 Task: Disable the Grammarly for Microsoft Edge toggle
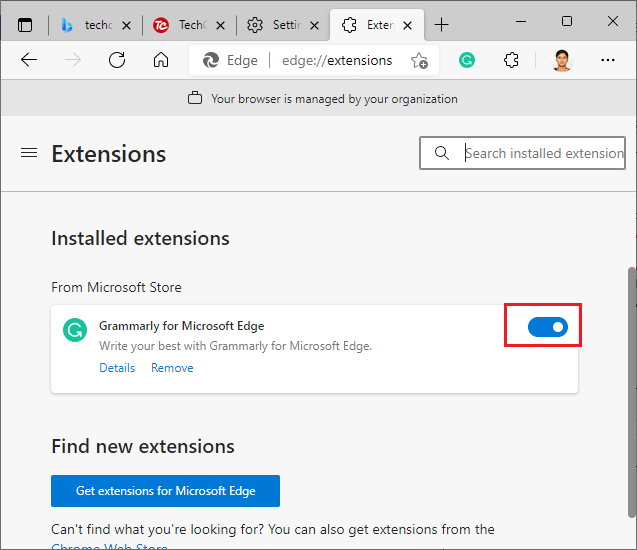[x=547, y=327]
